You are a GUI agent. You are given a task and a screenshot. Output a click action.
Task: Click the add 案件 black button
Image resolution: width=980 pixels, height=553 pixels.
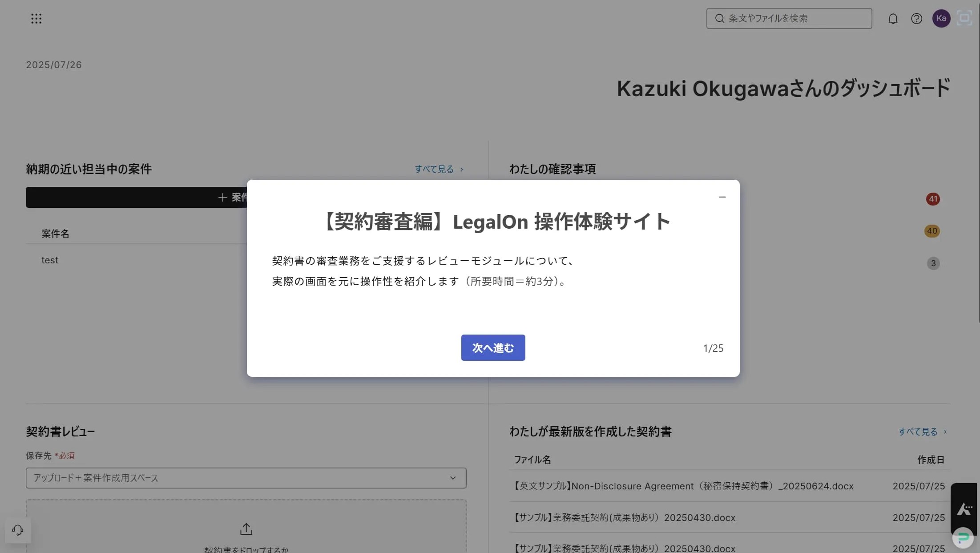(136, 197)
